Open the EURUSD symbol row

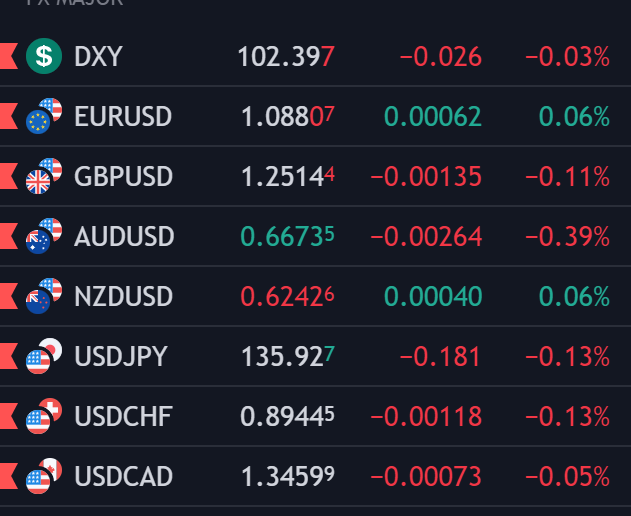123,116
